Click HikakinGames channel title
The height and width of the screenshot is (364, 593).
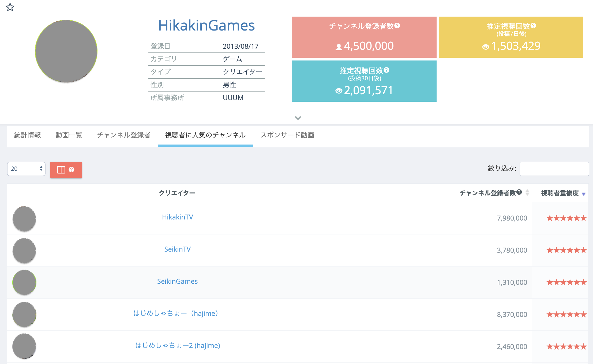coord(207,25)
